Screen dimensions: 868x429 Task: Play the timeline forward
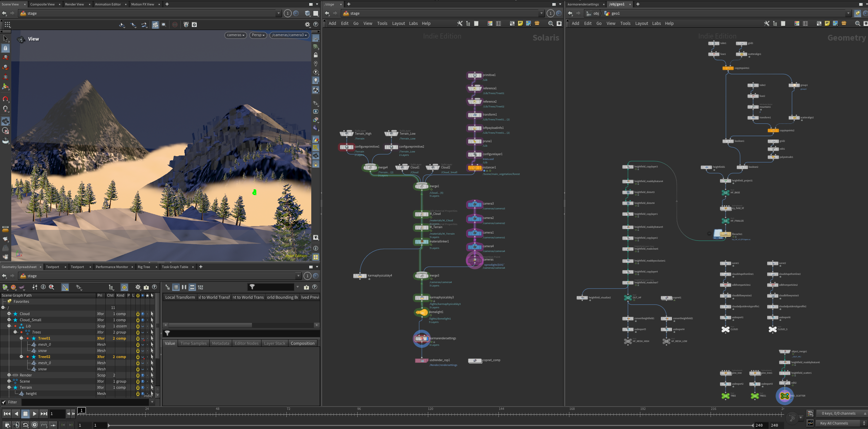34,414
